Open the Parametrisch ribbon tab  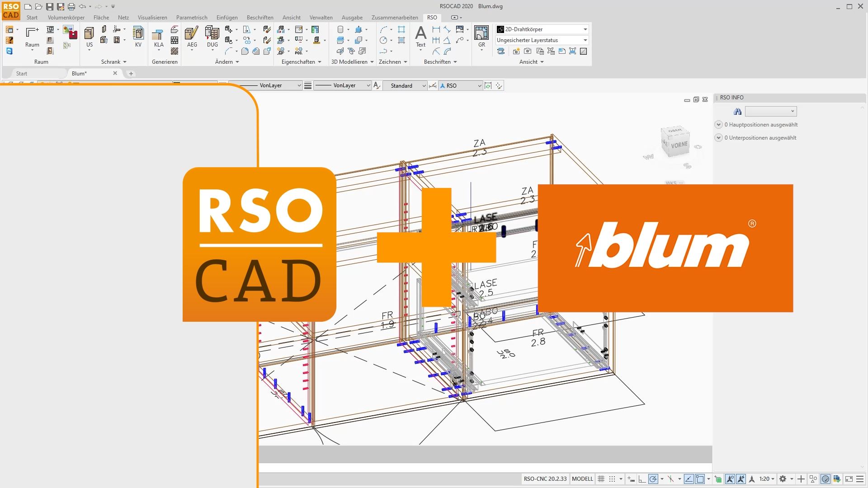pos(192,18)
